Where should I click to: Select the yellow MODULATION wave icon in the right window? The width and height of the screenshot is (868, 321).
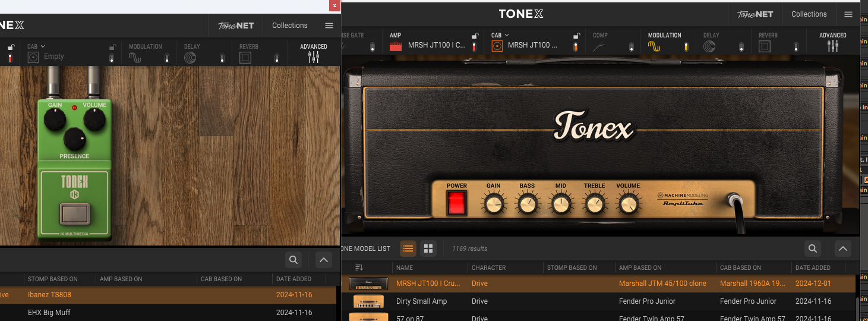click(654, 46)
